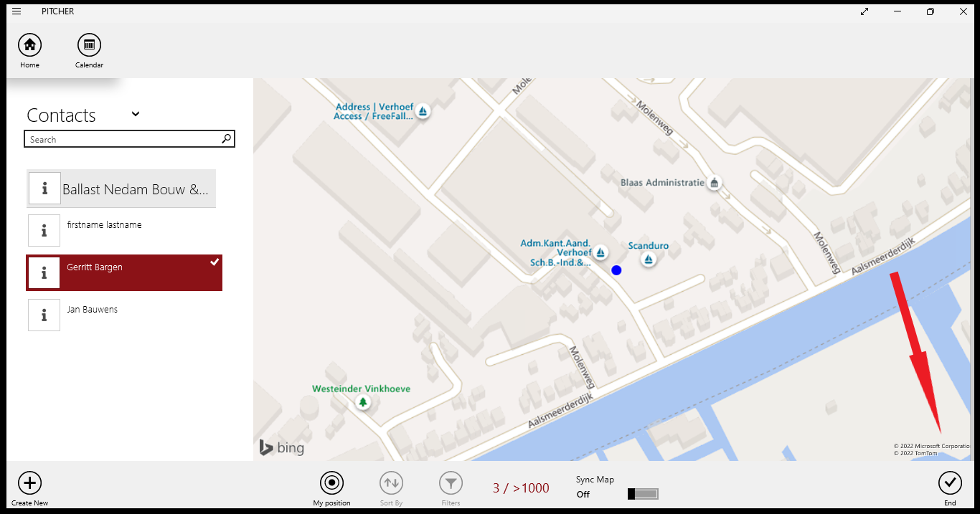The height and width of the screenshot is (514, 980).
Task: Click the End checkmark icon
Action: [x=950, y=483]
